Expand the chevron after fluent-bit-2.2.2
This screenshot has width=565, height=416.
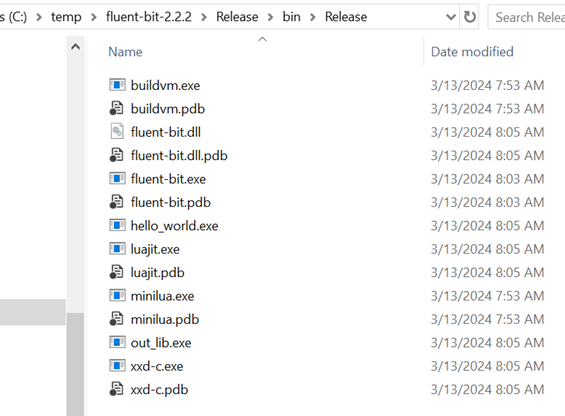(x=204, y=17)
